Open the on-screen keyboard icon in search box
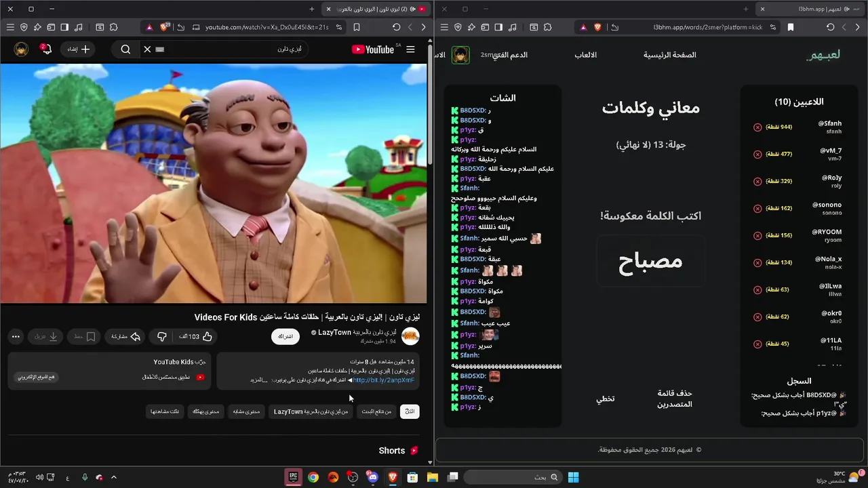The width and height of the screenshot is (868, 488). (x=160, y=49)
